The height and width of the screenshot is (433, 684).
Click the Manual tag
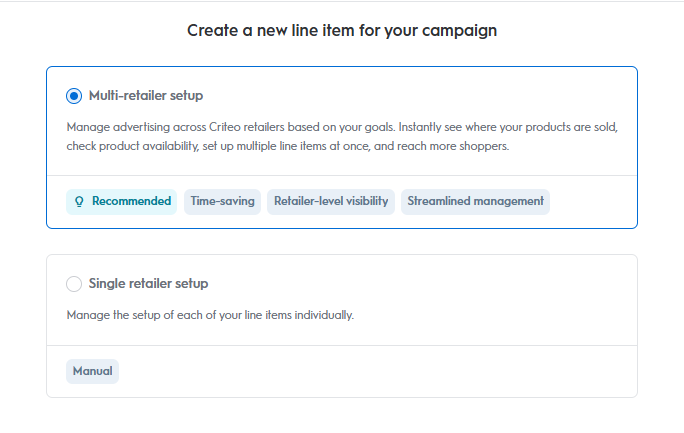click(x=92, y=371)
